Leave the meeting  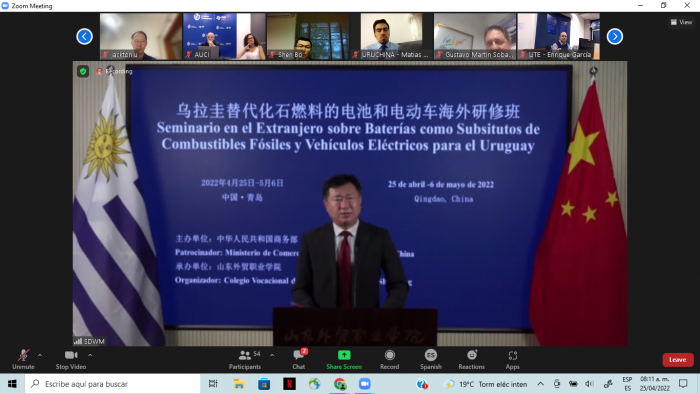(678, 360)
